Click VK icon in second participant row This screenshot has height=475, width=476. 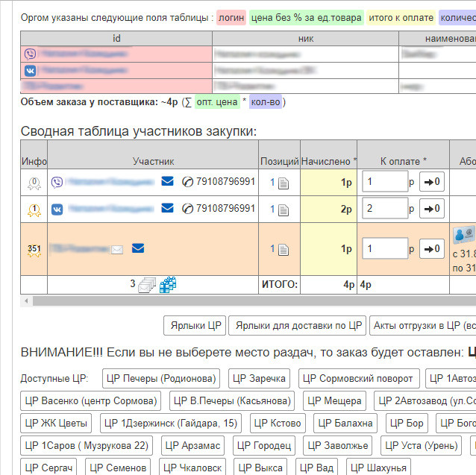pyautogui.click(x=57, y=210)
